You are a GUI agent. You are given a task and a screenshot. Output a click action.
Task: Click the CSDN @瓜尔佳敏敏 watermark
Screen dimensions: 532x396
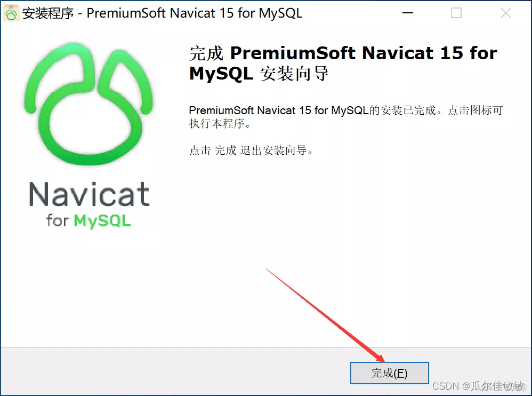point(478,386)
